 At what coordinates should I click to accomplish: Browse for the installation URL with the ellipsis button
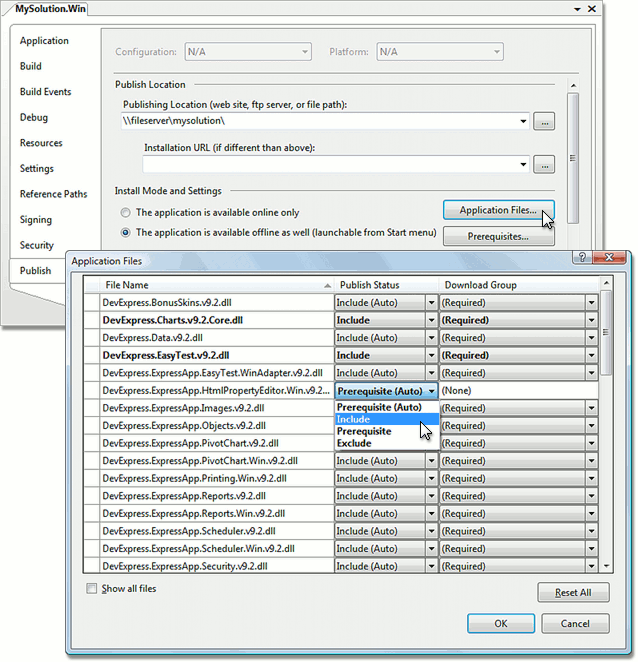point(544,164)
